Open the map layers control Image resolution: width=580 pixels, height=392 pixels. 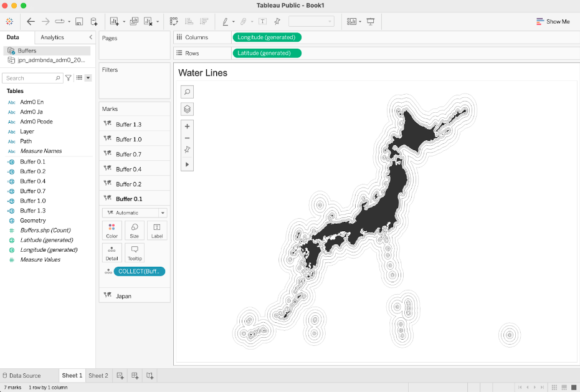pyautogui.click(x=187, y=109)
